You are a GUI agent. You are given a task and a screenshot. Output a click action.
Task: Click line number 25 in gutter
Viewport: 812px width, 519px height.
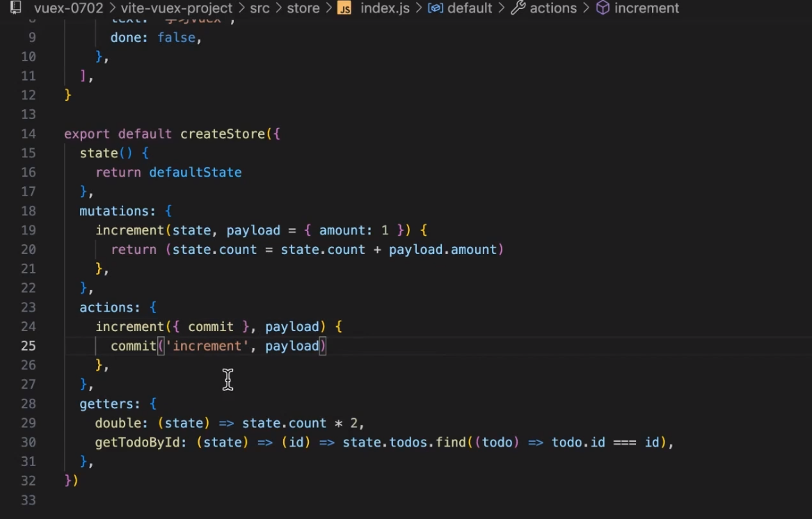(x=29, y=346)
